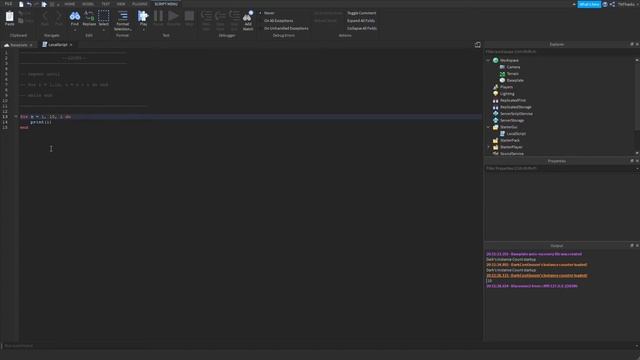Select ServerScriptService in Explorer
Image resolution: width=640 pixels, height=360 pixels.
pos(516,114)
